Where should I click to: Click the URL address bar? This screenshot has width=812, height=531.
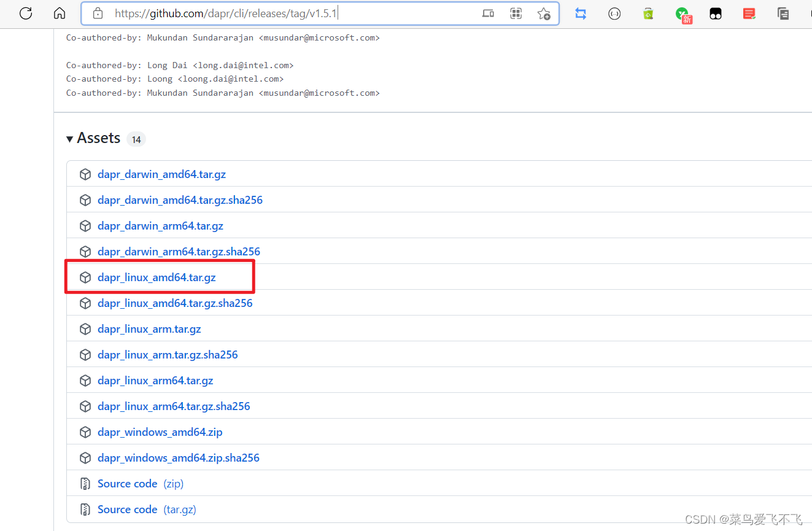[x=320, y=14]
